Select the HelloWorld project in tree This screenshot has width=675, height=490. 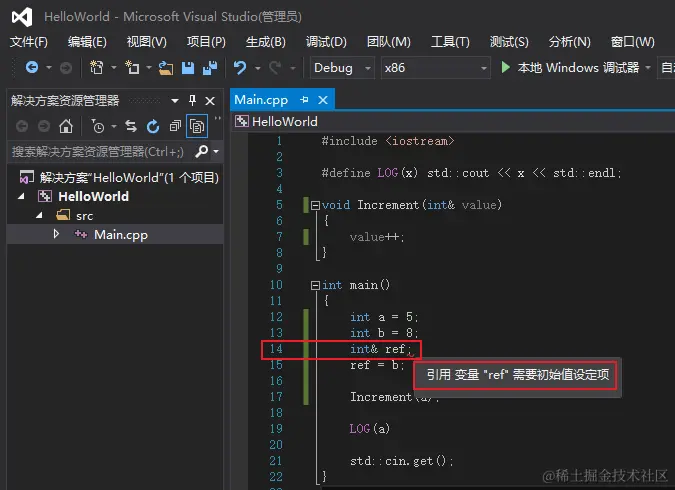(93, 196)
